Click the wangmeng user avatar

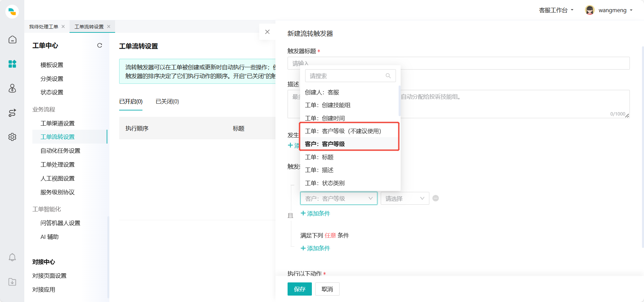(x=590, y=10)
